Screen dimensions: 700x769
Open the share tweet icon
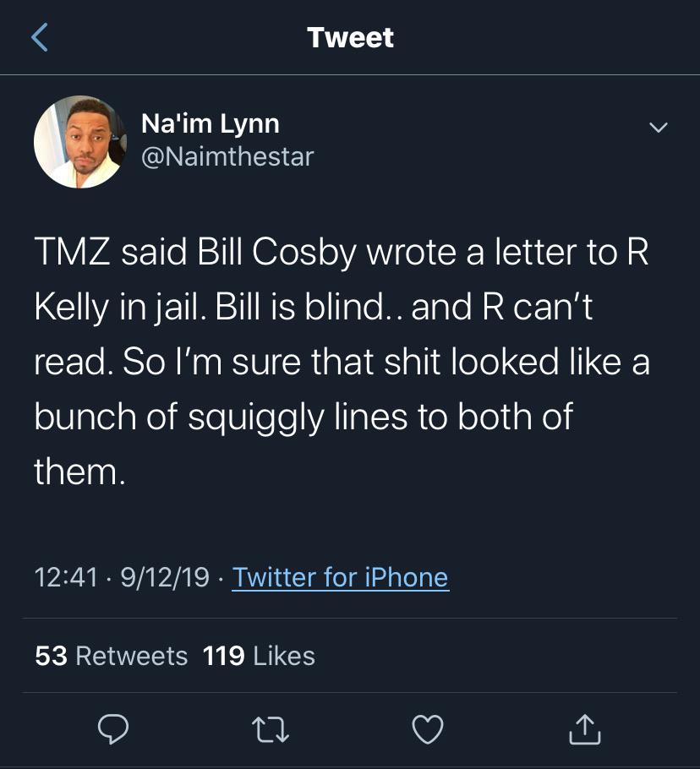[x=584, y=730]
